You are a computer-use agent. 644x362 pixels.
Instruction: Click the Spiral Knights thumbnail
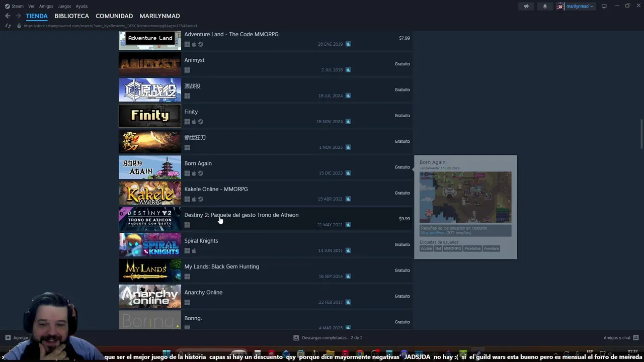(150, 244)
